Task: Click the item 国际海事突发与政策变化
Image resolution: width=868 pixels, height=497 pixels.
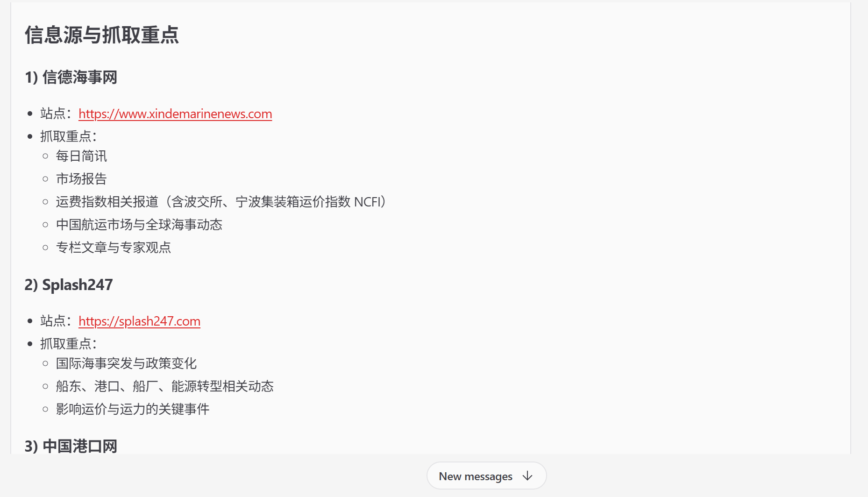Action: pos(126,363)
